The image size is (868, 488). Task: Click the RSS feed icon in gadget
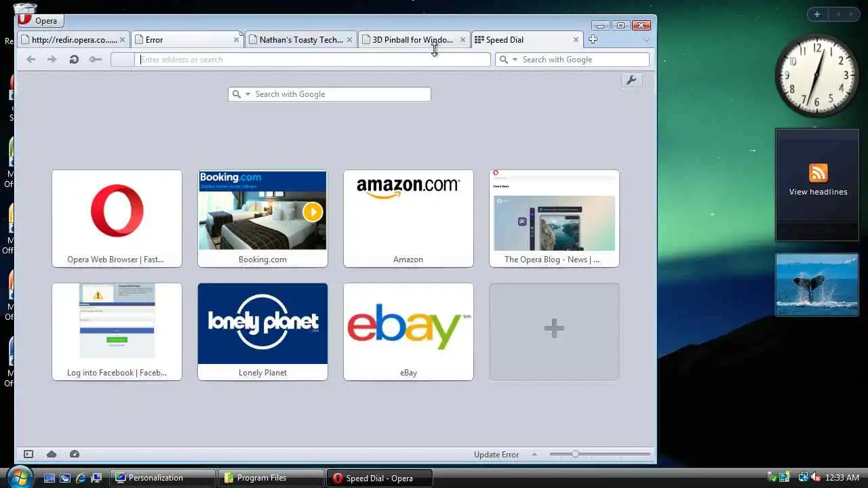pyautogui.click(x=818, y=172)
